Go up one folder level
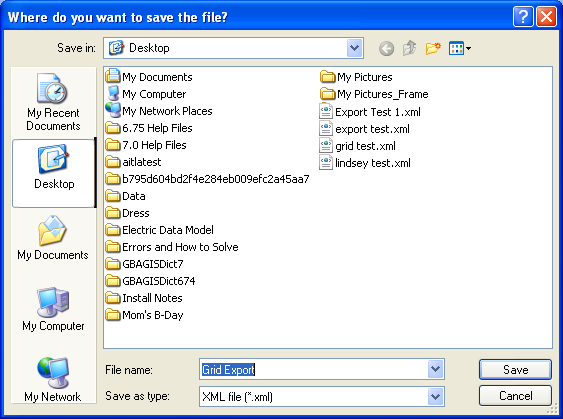The width and height of the screenshot is (563, 419). [x=410, y=48]
